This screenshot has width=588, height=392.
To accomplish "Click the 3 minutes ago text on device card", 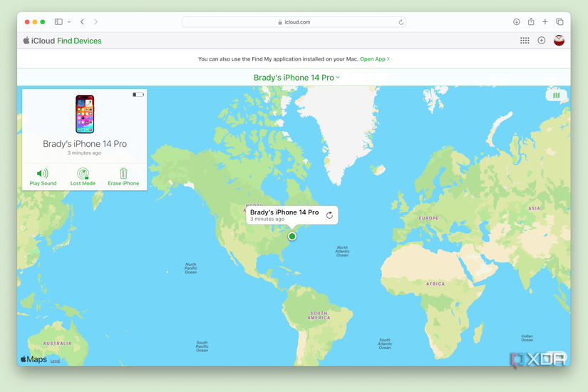I will (84, 153).
